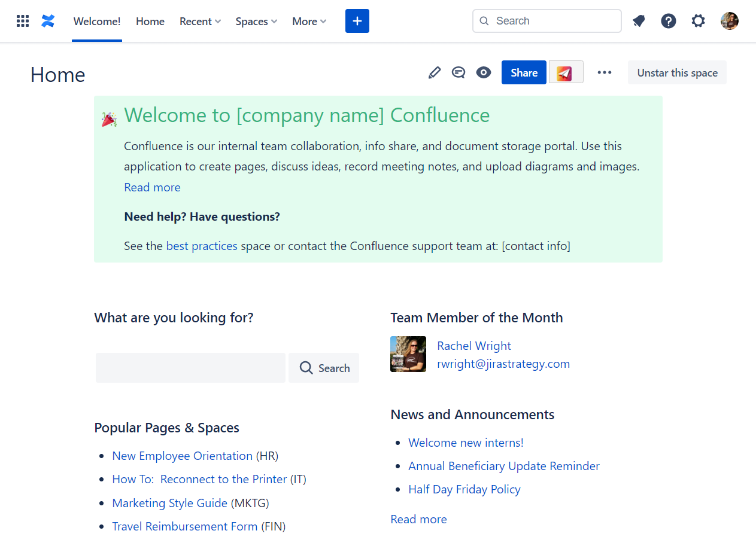Edit the page using the pencil icon
The width and height of the screenshot is (756, 549).
click(x=434, y=72)
